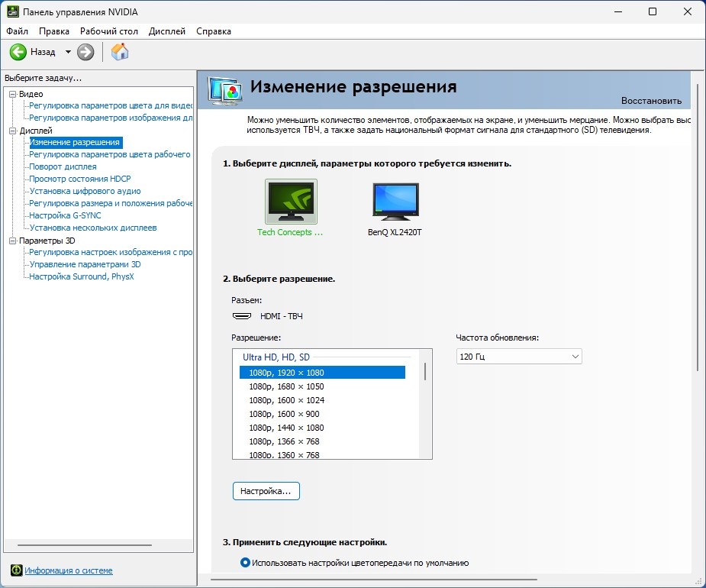706x588 pixels.
Task: Maximize the NVIDIA Control Panel window
Action: [653, 11]
